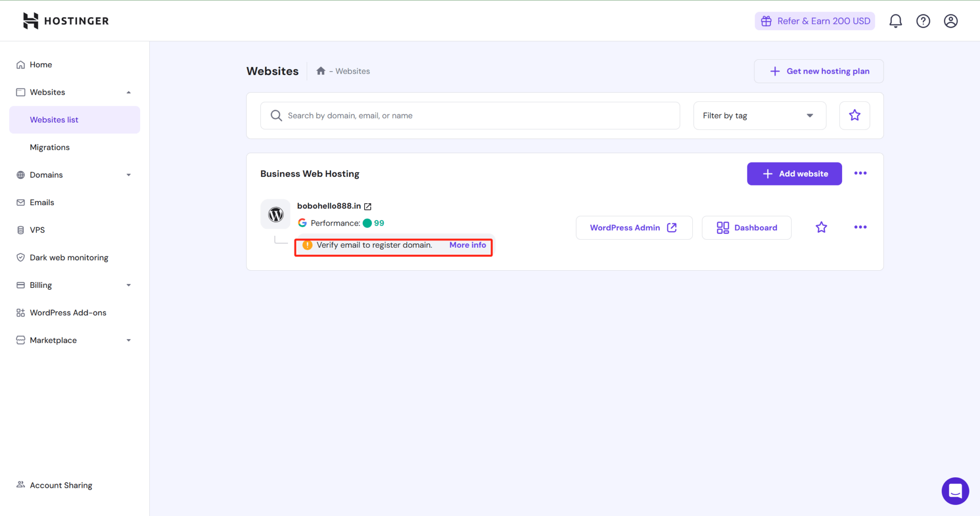This screenshot has width=980, height=516.
Task: Open the live chat bubble
Action: click(955, 491)
